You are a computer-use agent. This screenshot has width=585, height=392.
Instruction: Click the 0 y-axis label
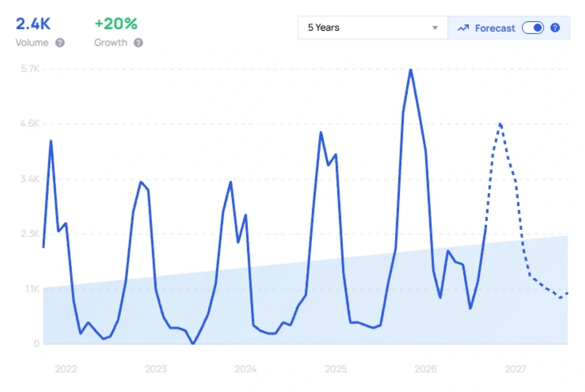[36, 344]
